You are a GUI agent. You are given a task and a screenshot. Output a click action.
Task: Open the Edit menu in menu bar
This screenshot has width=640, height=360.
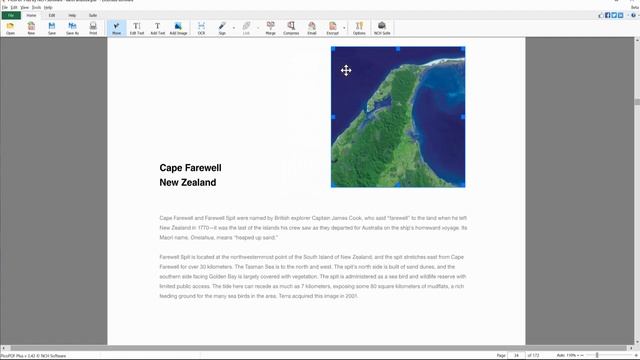click(14, 7)
